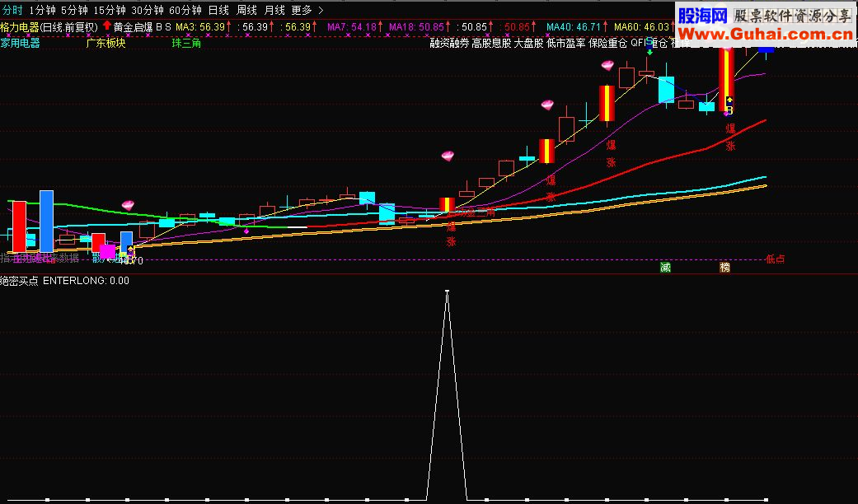Switch to the 周线 weekly chart tab
Image resolution: width=858 pixels, height=504 pixels.
(246, 10)
